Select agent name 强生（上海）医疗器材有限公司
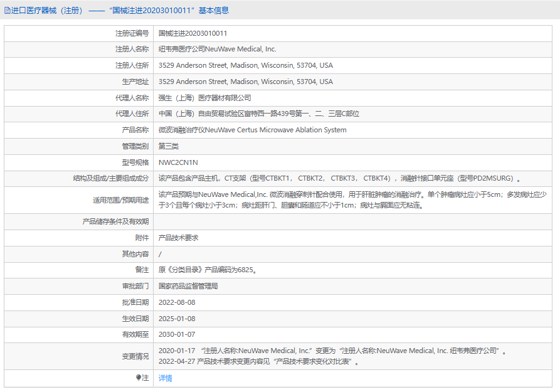Screen dimensions: 560x392 pos(204,98)
